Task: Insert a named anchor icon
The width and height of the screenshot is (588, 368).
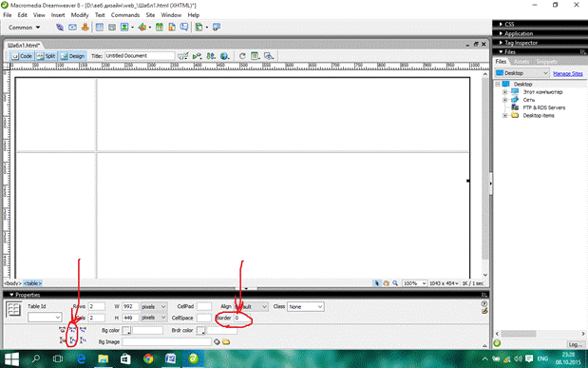Action: tap(85, 27)
